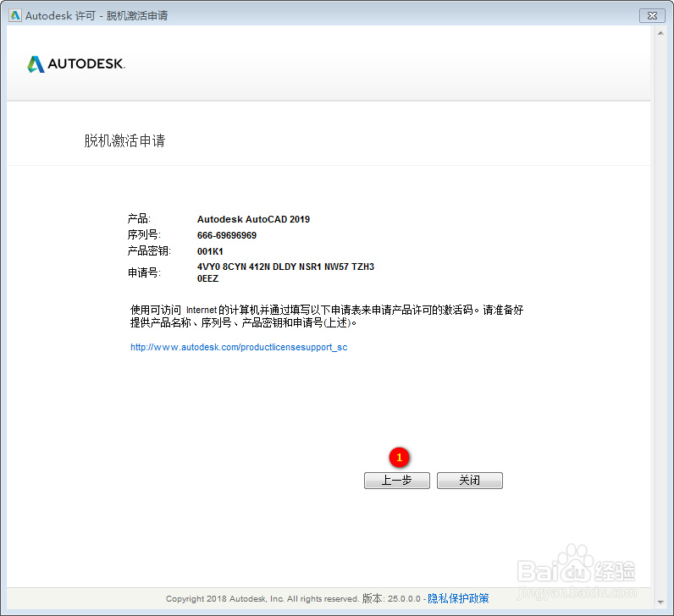674x616 pixels.
Task: Click the 版本: 25.0.0.0 version text
Action: 391,598
